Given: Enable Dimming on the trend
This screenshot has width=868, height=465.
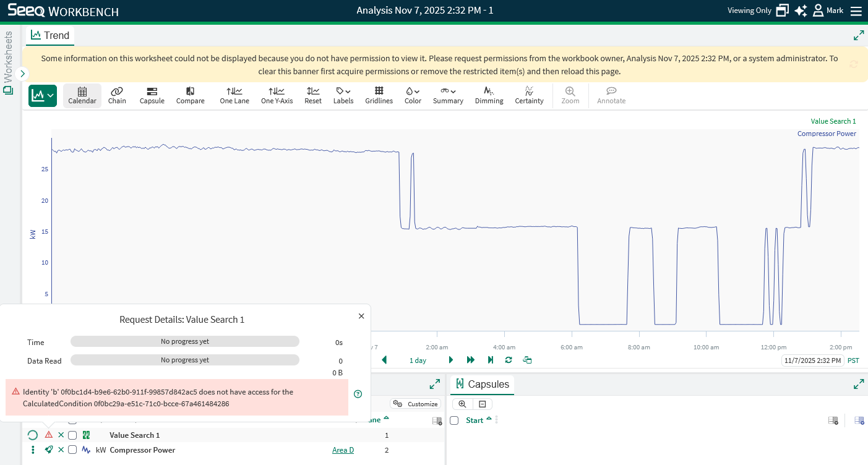Looking at the screenshot, I should coord(489,95).
